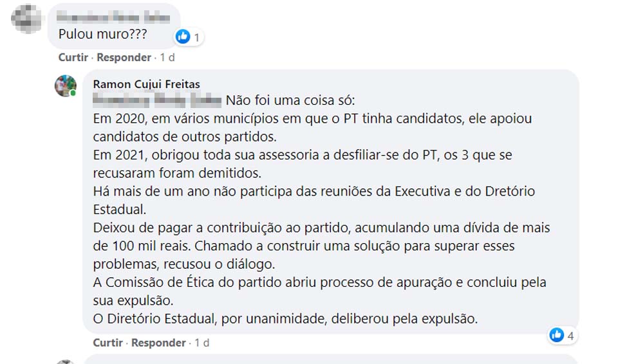
Task: Click reaction count "1" on the first comment
Action: pyautogui.click(x=196, y=37)
